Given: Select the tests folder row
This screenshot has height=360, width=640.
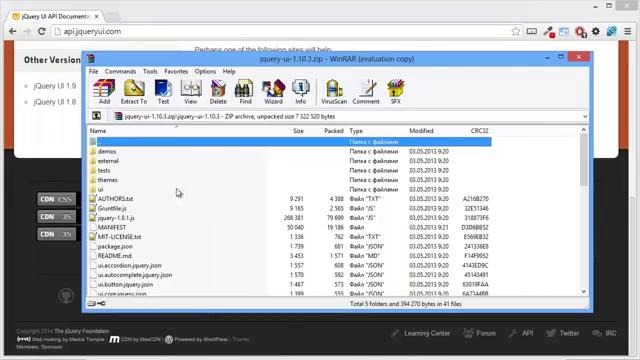Looking at the screenshot, I should click(290, 170).
